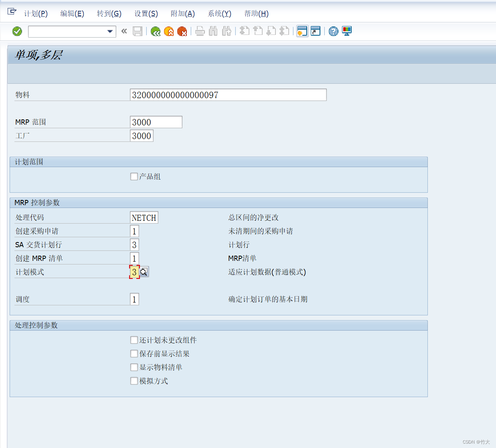Viewport: 496px width, 448px height.
Task: Click the Create New Session icon
Action: point(302,31)
